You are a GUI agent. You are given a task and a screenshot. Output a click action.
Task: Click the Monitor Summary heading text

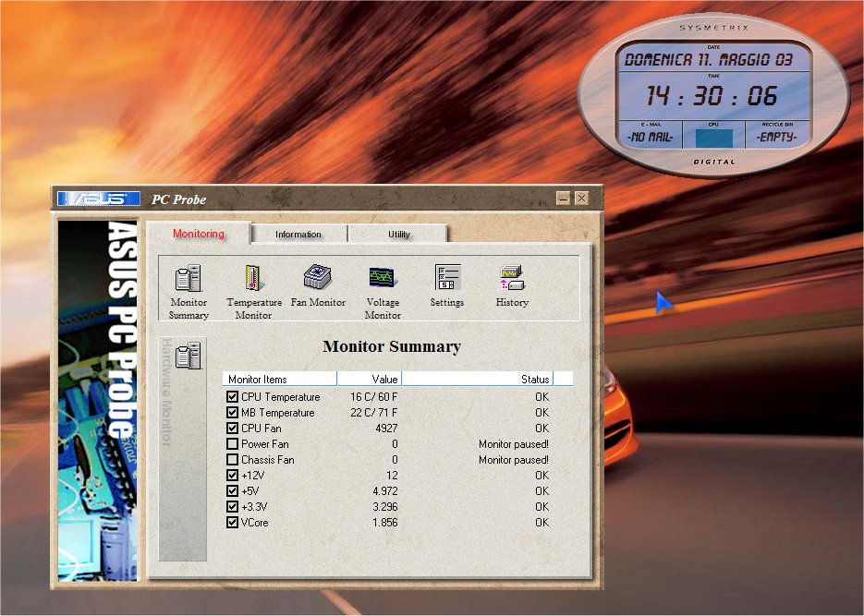click(392, 346)
